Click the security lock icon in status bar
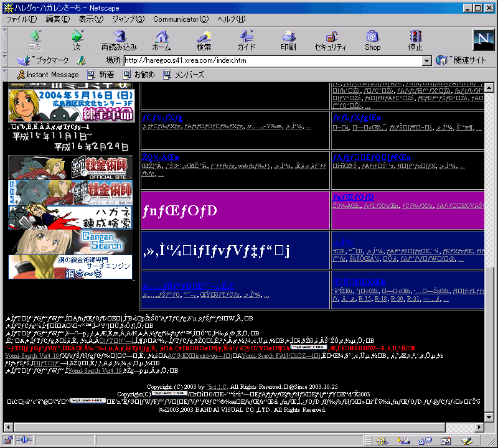 point(8,440)
